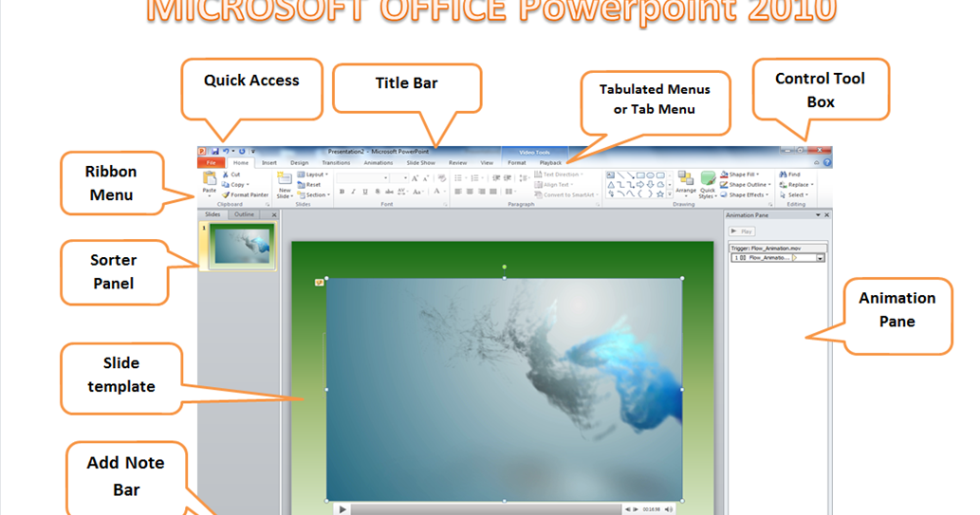
Task: Click the Reset slide button
Action: (309, 184)
